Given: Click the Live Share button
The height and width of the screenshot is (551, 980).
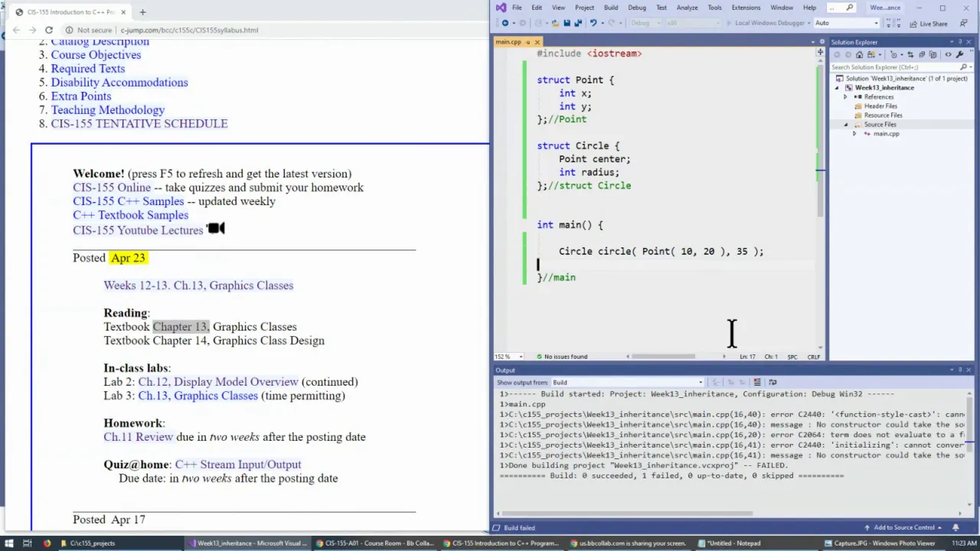Looking at the screenshot, I should [929, 24].
